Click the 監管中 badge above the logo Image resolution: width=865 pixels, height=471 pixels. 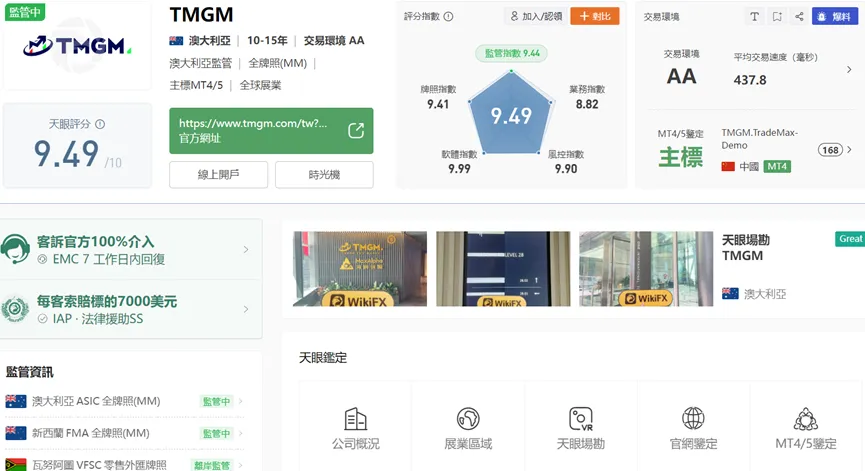pos(25,12)
